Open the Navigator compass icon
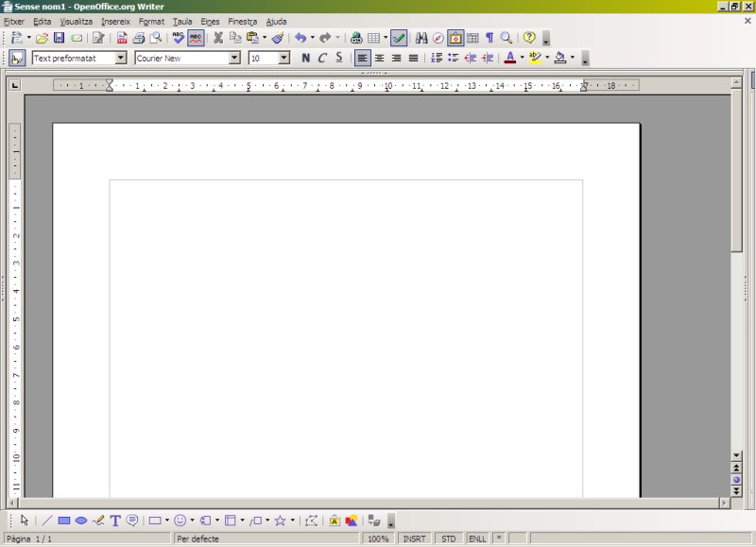The image size is (756, 547). tap(438, 38)
